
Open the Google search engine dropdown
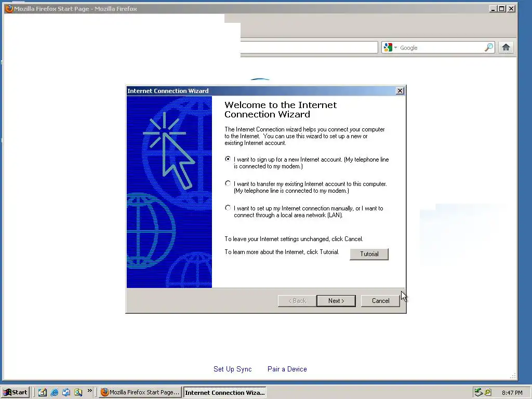point(390,47)
